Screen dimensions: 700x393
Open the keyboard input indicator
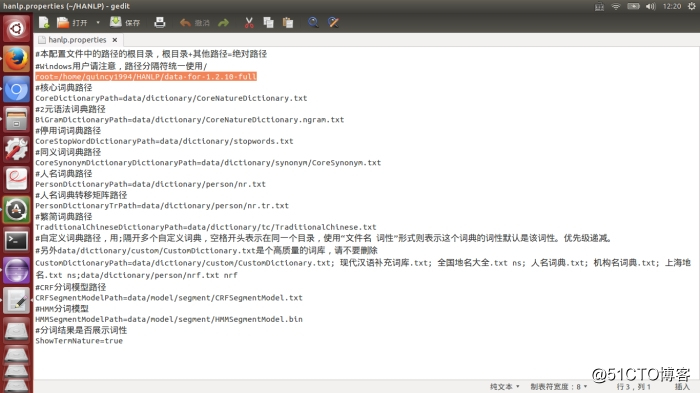pos(600,6)
